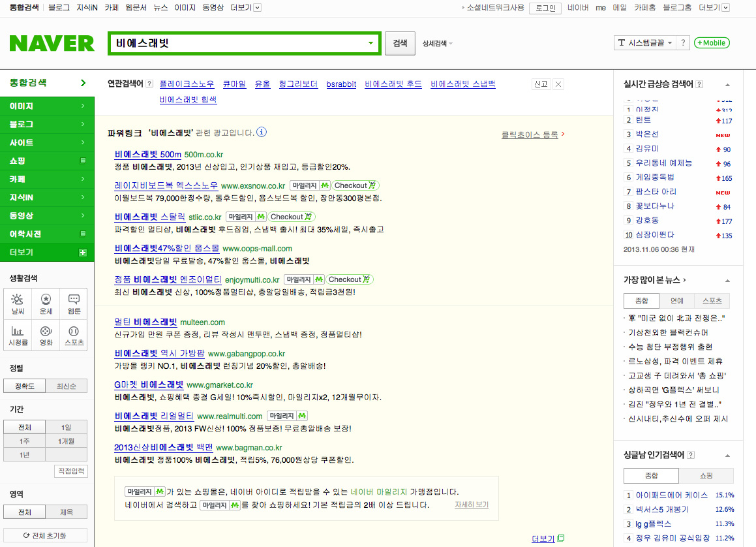The height and width of the screenshot is (547, 756).
Task: Select 전체 period option
Action: [25, 428]
